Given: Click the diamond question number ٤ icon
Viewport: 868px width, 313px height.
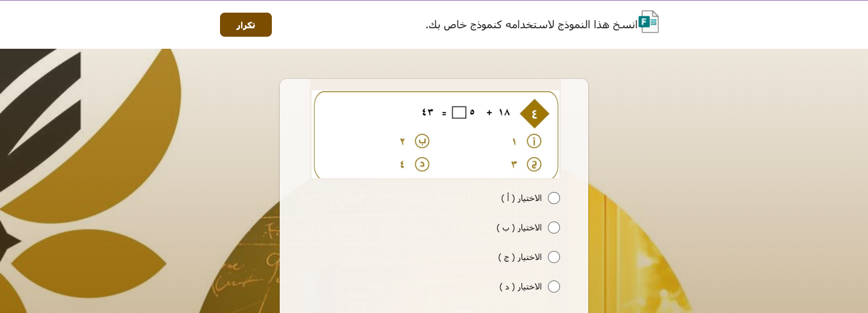Looking at the screenshot, I should point(534,114).
